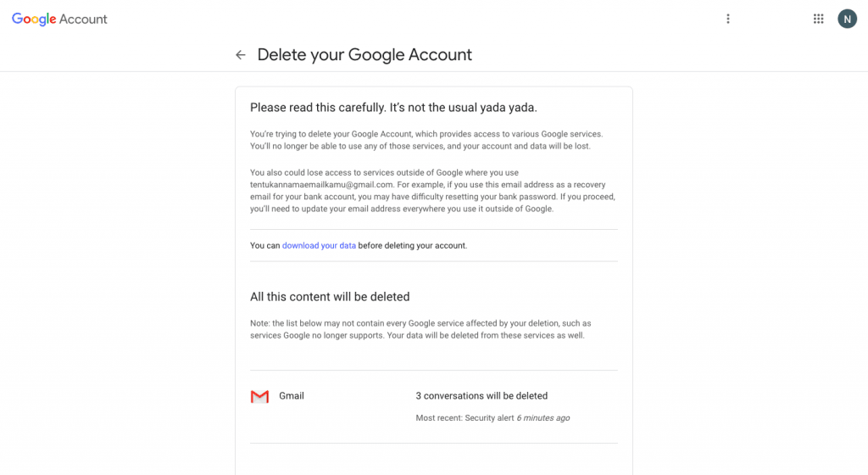The height and width of the screenshot is (475, 868).
Task: Open the Google apps grid launcher
Action: (x=818, y=19)
